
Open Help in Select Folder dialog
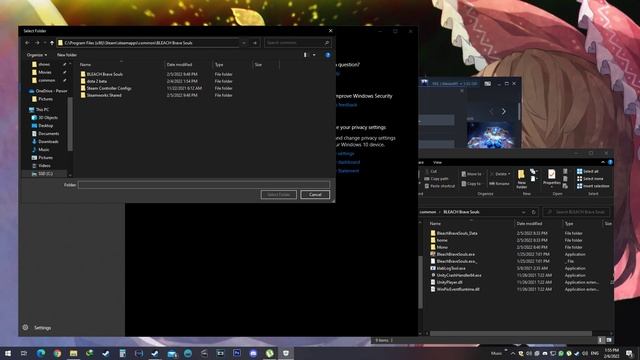[x=327, y=55]
